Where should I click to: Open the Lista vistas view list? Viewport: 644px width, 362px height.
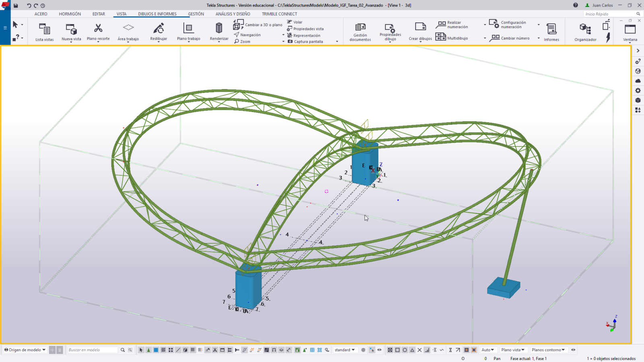[x=44, y=32]
